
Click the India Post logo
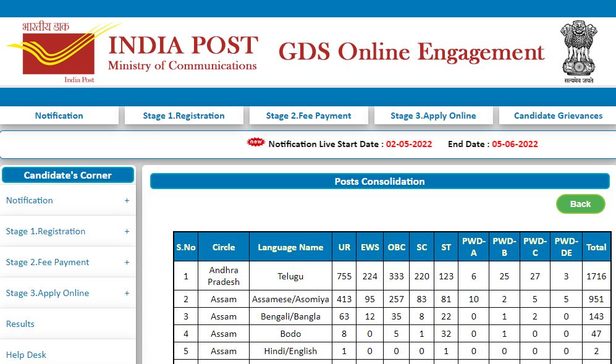63,53
